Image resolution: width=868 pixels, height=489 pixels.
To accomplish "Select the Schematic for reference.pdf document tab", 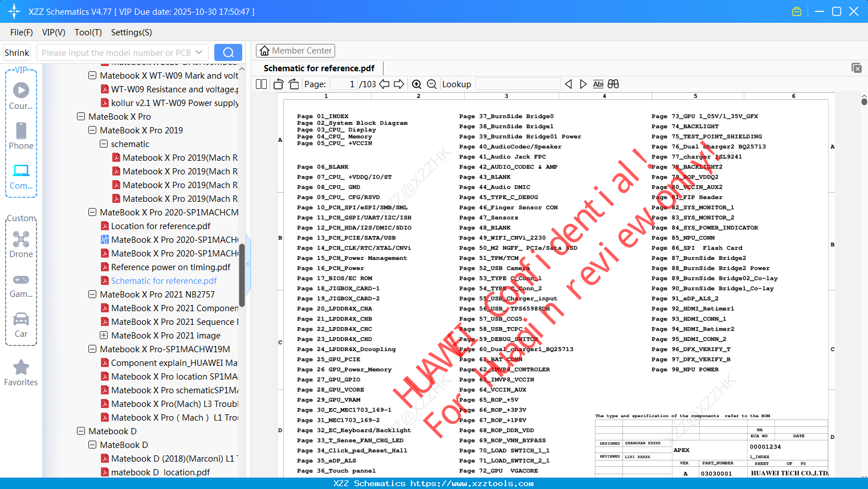I will [x=319, y=68].
